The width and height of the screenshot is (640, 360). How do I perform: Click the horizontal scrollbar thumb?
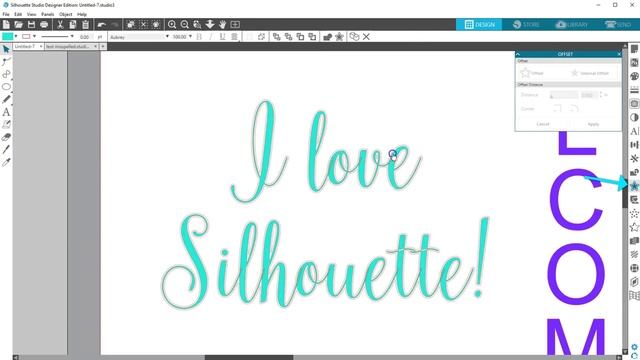249,358
